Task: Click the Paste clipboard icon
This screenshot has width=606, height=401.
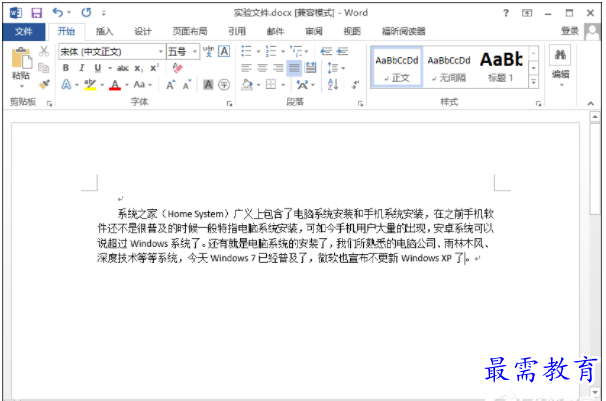Action: pyautogui.click(x=21, y=58)
